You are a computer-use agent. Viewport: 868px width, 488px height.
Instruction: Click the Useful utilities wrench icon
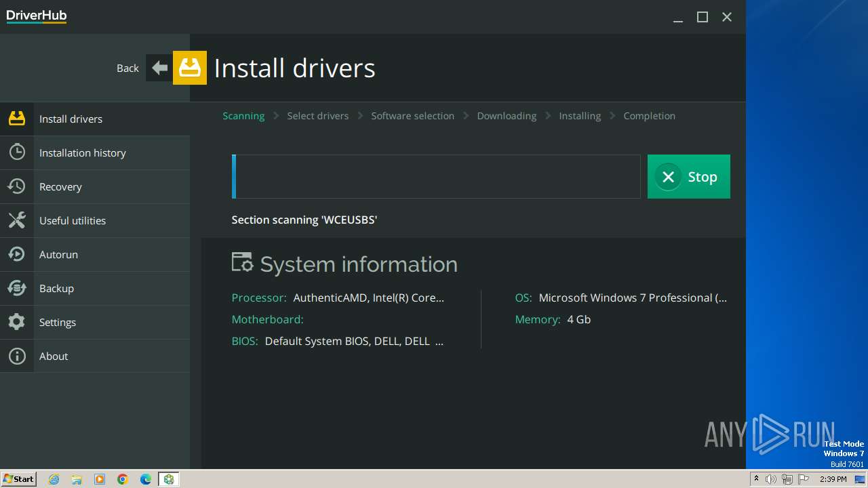17,220
